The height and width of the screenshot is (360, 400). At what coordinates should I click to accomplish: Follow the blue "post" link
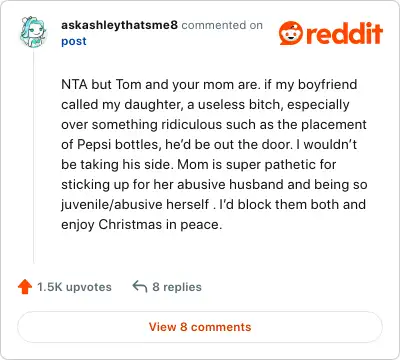tap(74, 41)
